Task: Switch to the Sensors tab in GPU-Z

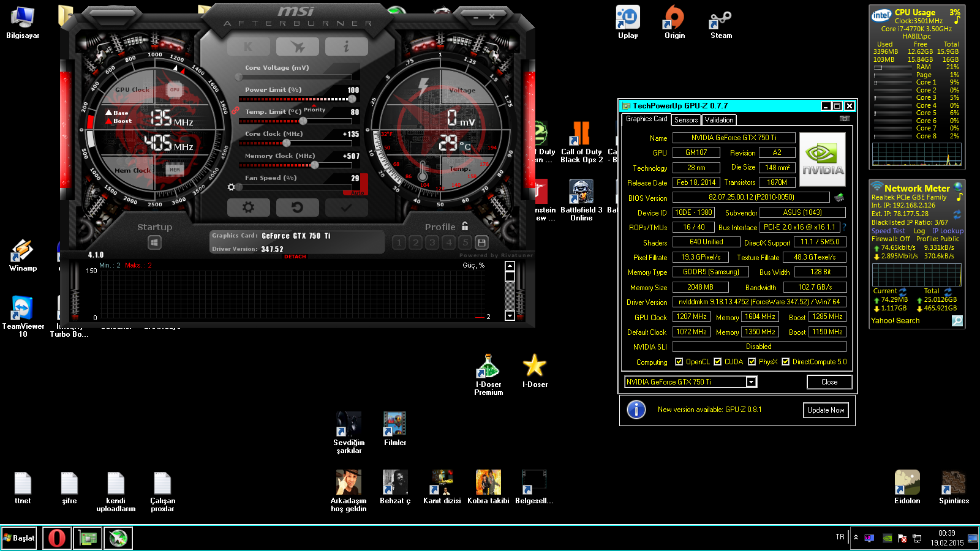Action: 686,120
